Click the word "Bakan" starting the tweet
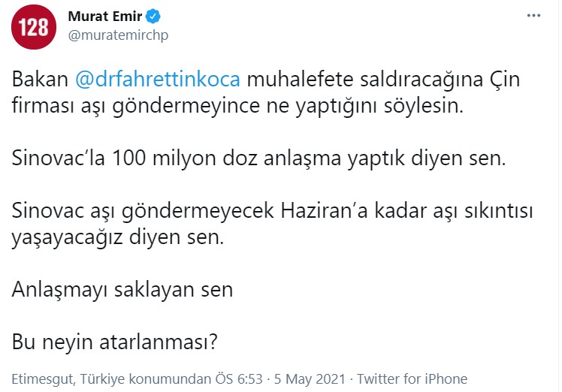 (x=39, y=80)
